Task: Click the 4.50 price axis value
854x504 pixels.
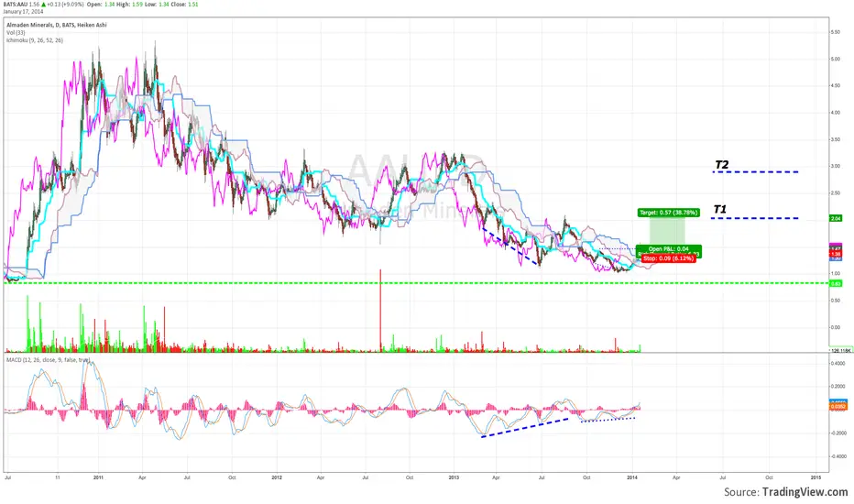Action: pos(835,85)
